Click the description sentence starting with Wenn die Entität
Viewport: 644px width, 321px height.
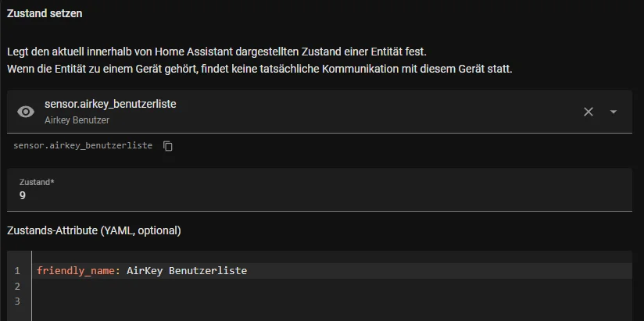pyautogui.click(x=259, y=69)
